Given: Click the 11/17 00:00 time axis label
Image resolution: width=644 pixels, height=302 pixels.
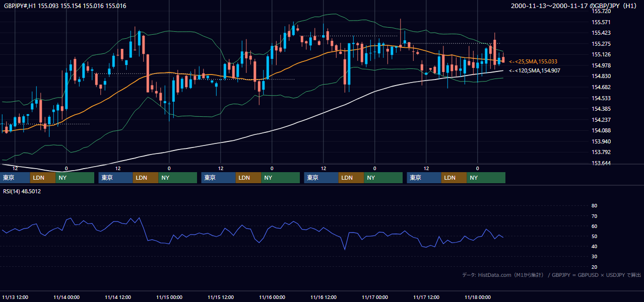Looking at the screenshot, I should [375, 297].
